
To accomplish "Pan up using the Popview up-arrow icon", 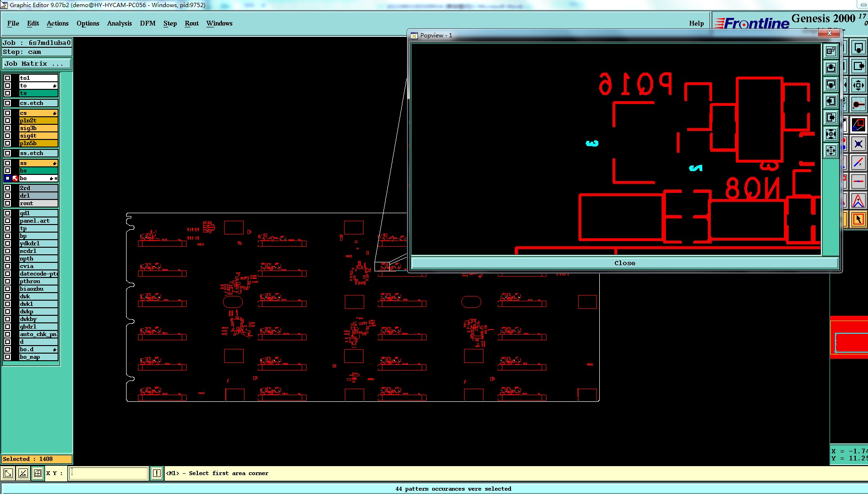I will point(831,68).
